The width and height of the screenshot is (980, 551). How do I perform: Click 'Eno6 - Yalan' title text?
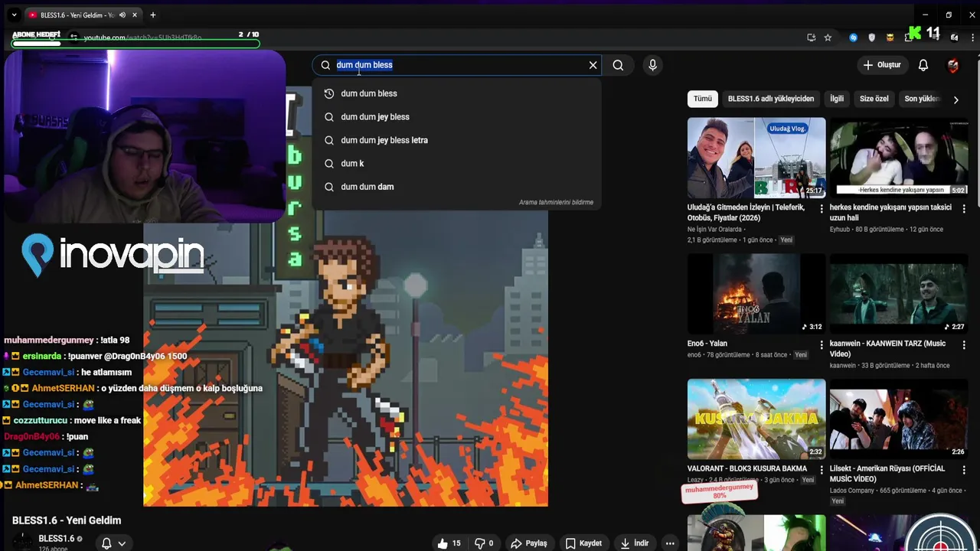(707, 344)
